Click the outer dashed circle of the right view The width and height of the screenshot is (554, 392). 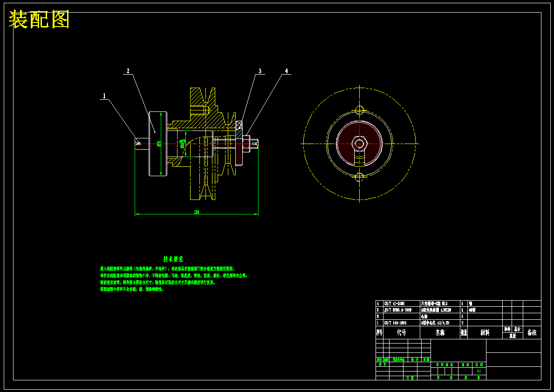[x=359, y=144]
